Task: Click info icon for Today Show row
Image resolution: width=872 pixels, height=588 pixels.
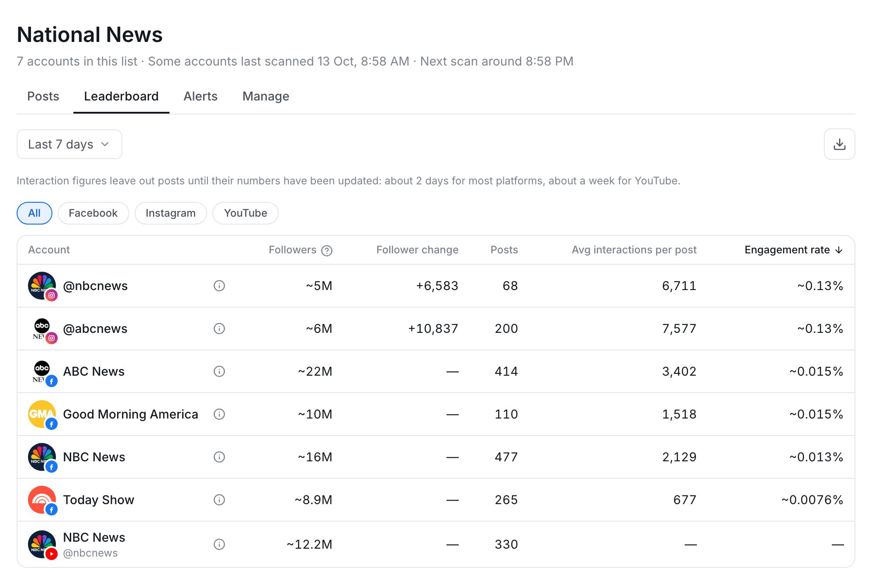Action: click(219, 500)
